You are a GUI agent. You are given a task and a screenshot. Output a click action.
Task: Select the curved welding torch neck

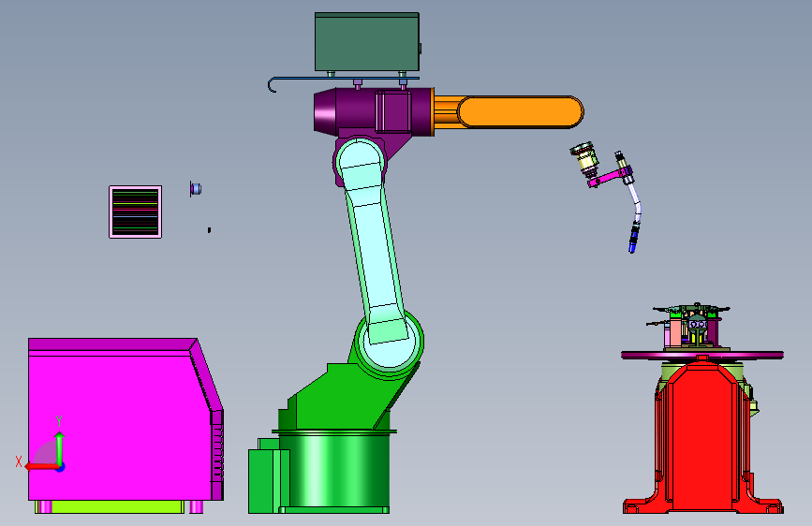pyautogui.click(x=635, y=203)
